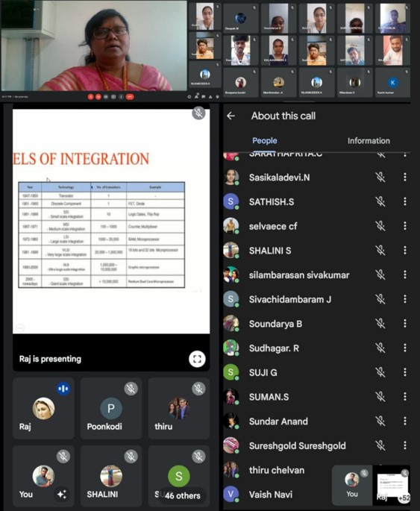Image resolution: width=420 pixels, height=511 pixels.
Task: Switch to the People tab
Action: click(x=265, y=141)
